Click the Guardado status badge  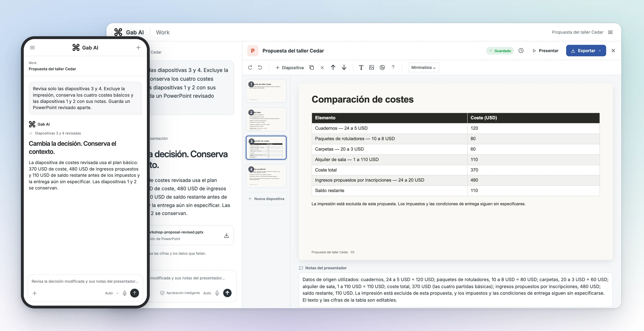[500, 51]
